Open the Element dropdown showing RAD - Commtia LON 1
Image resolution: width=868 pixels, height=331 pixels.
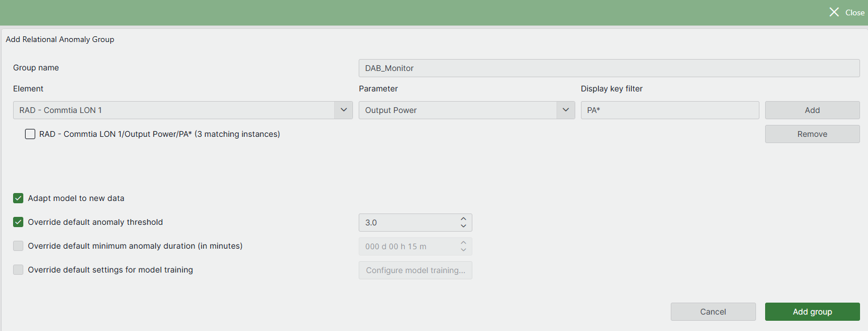point(182,110)
